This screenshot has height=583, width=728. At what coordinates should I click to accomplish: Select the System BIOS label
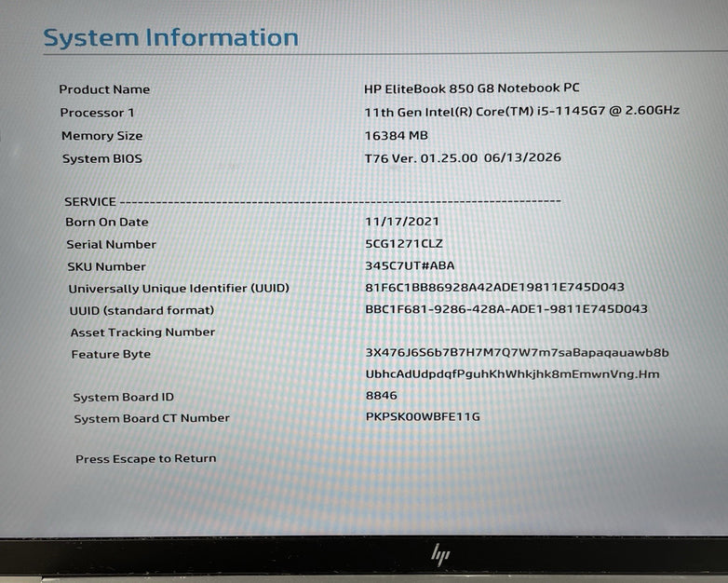(x=102, y=158)
